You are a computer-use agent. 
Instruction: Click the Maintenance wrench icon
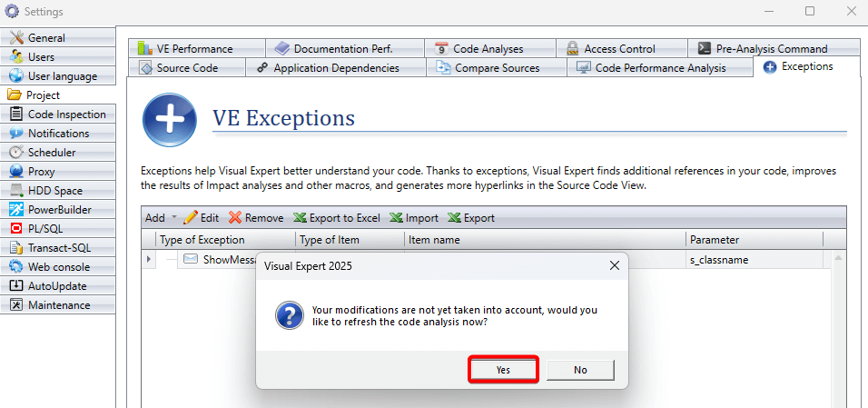click(17, 305)
